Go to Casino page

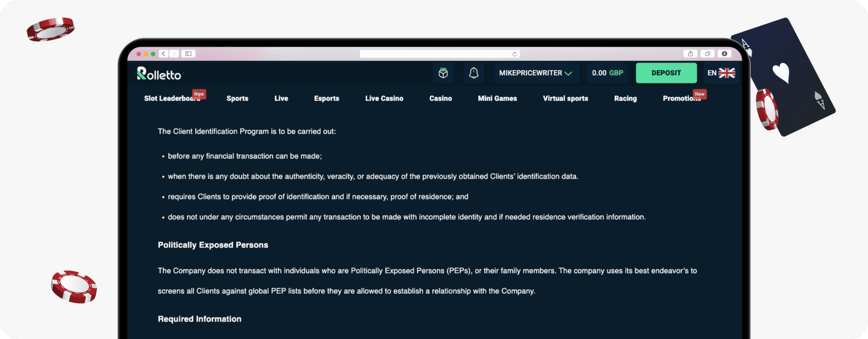click(x=441, y=99)
